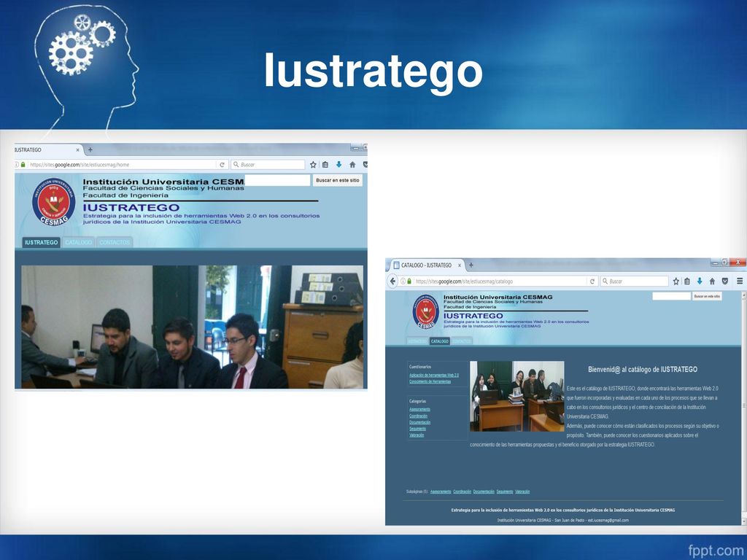Click the home page URL address bar

(122, 165)
